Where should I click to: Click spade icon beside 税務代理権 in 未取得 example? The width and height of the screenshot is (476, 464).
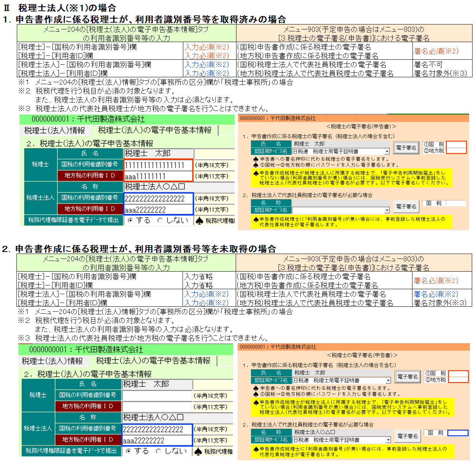[x=198, y=451]
